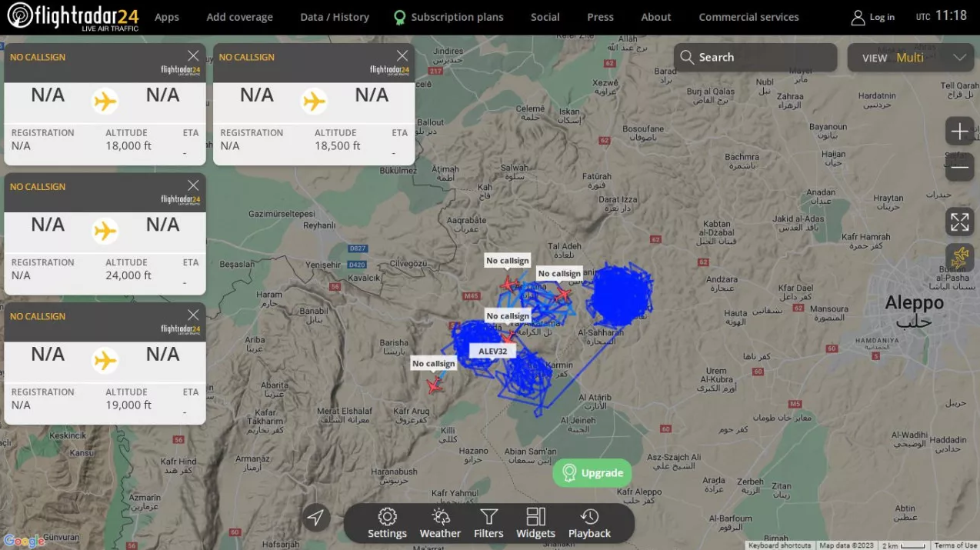Click the location arrow compass button
Viewport: 980px width, 550px height.
tap(315, 518)
